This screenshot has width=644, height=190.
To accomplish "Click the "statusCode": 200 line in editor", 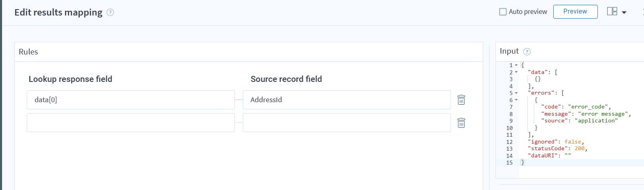I will coord(557,149).
